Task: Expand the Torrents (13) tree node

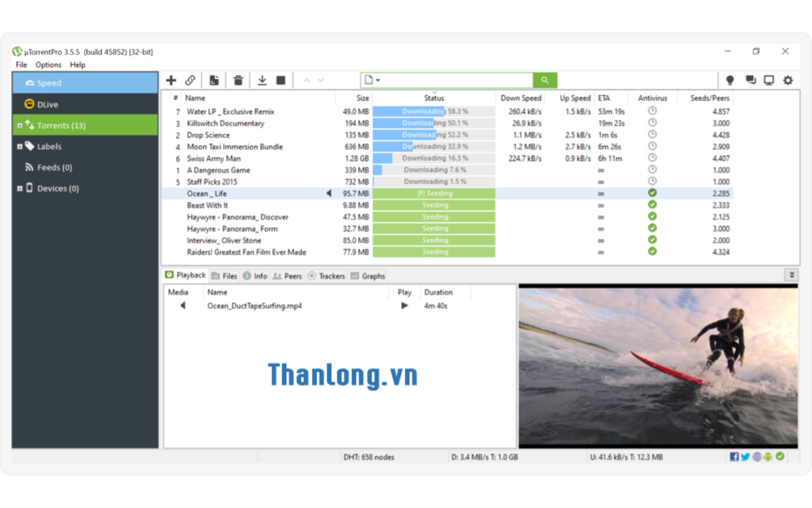Action: click(x=20, y=125)
